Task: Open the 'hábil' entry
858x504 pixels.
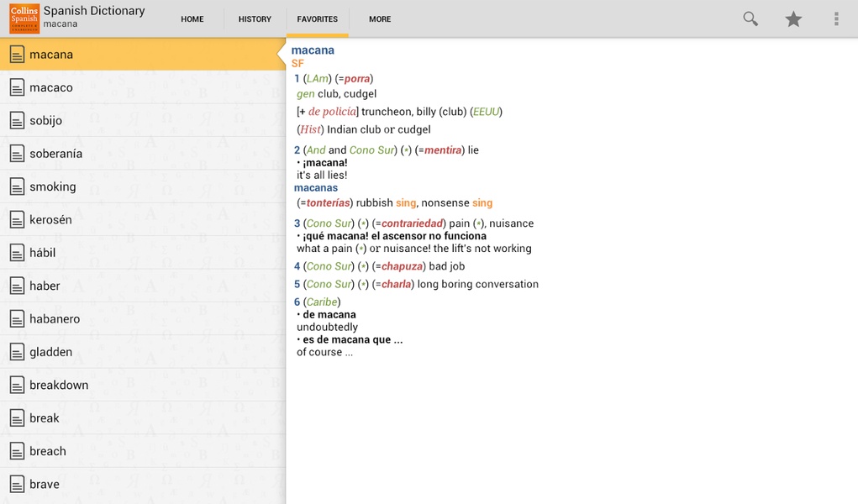Action: point(143,253)
